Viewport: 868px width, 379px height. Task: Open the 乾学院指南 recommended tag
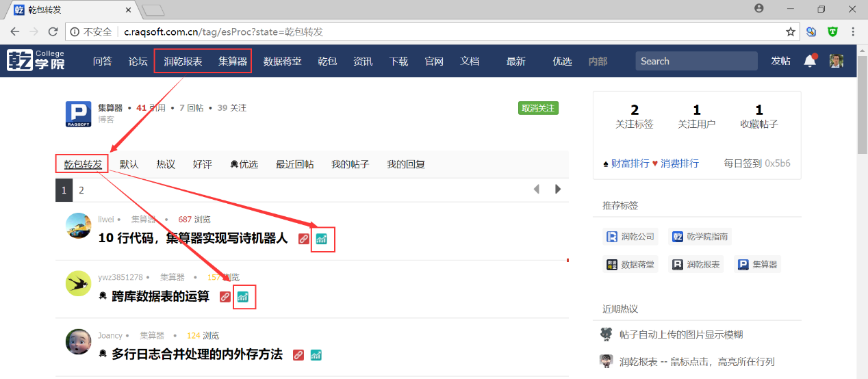[699, 237]
